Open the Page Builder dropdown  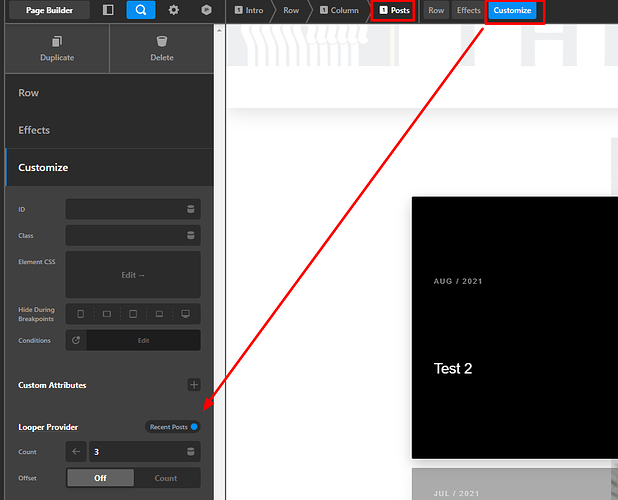coord(49,10)
